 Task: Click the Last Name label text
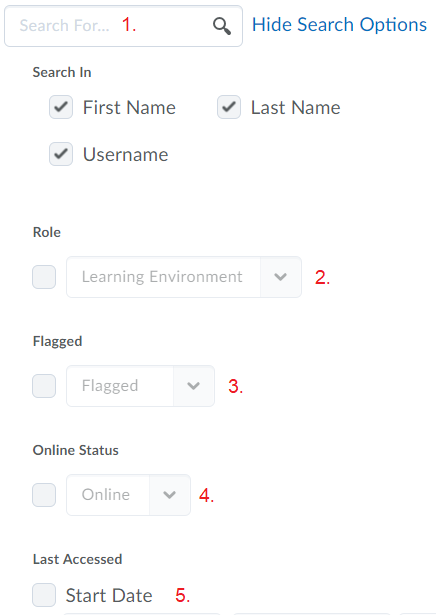coord(296,107)
